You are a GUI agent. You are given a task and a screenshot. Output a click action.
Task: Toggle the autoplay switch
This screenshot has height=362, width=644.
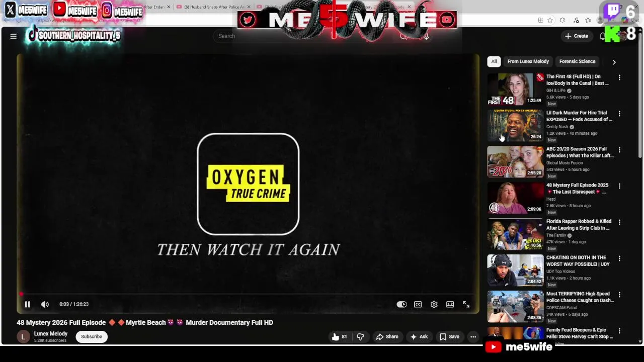click(x=401, y=304)
